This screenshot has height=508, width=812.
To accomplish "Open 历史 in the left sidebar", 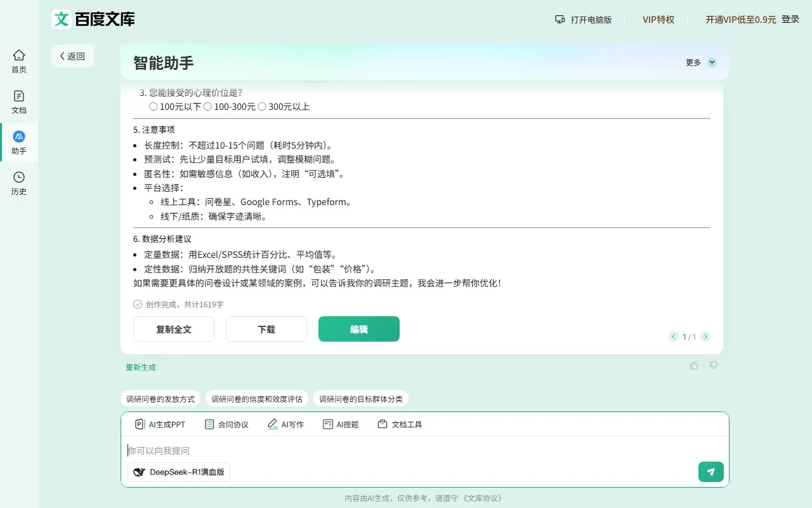I will click(19, 183).
